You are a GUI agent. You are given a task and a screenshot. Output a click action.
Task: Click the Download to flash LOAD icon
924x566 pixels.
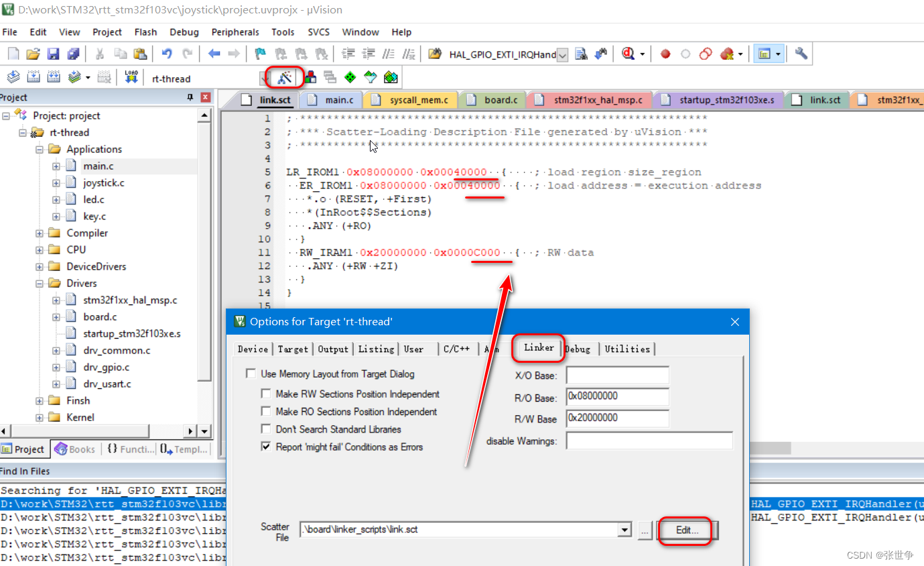tap(131, 76)
